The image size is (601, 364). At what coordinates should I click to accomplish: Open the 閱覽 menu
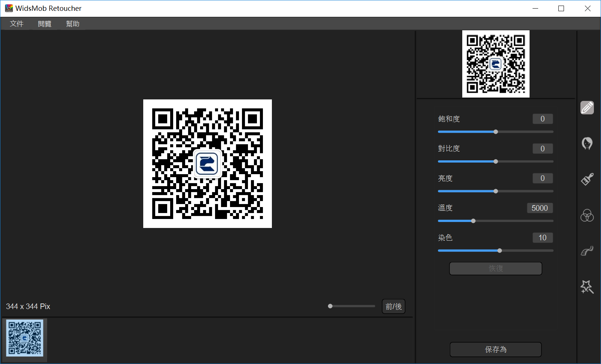click(x=45, y=24)
